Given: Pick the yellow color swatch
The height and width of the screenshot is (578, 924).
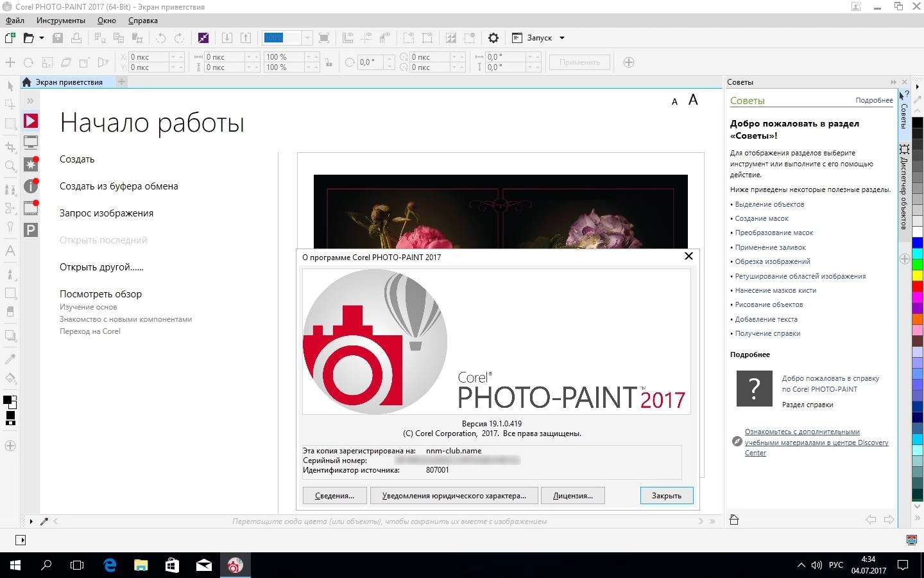Looking at the screenshot, I should tap(918, 275).
